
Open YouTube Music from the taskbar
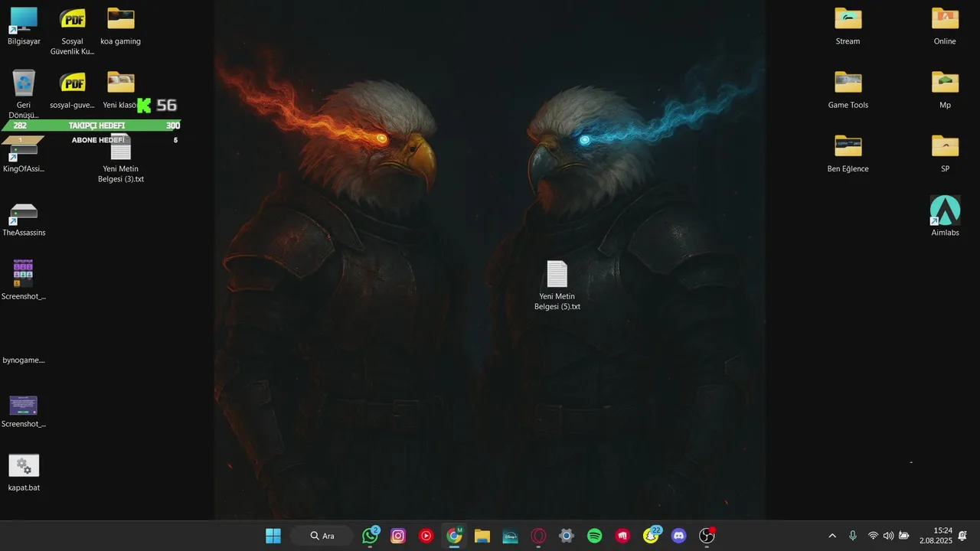tap(426, 536)
